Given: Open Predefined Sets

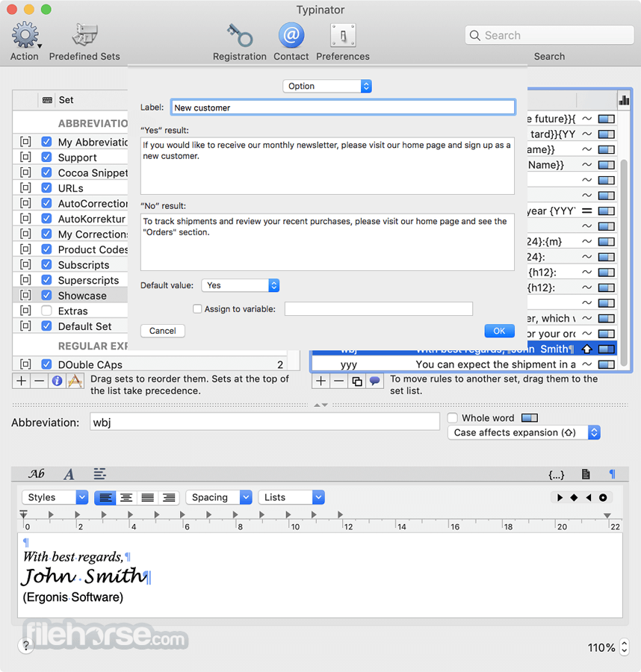Looking at the screenshot, I should click(x=85, y=34).
